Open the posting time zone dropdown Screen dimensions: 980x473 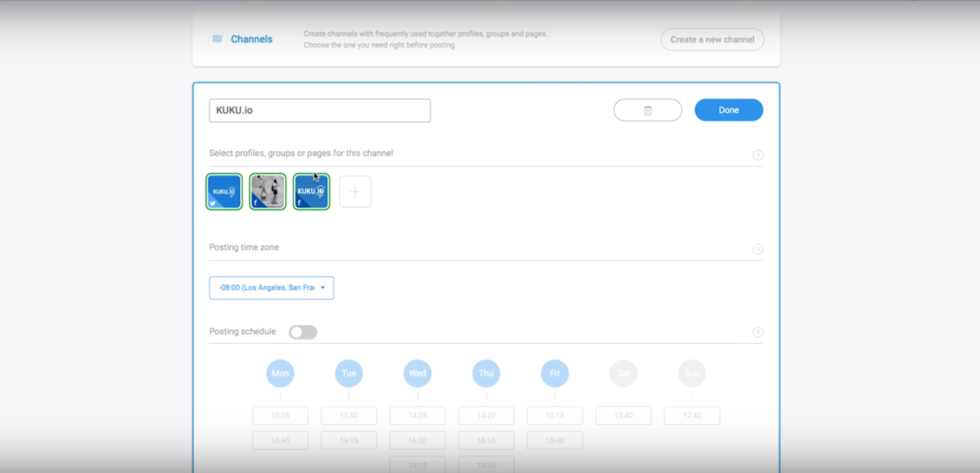(271, 288)
